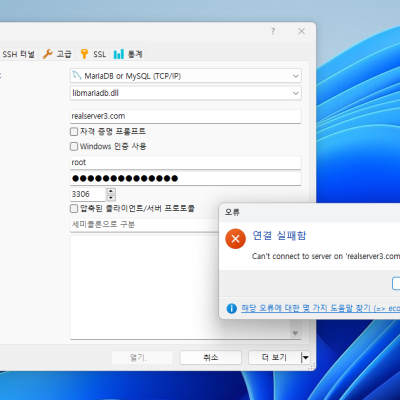This screenshot has height=400, width=400.
Task: Click the wrench icon on 고급 tab
Action: point(48,54)
